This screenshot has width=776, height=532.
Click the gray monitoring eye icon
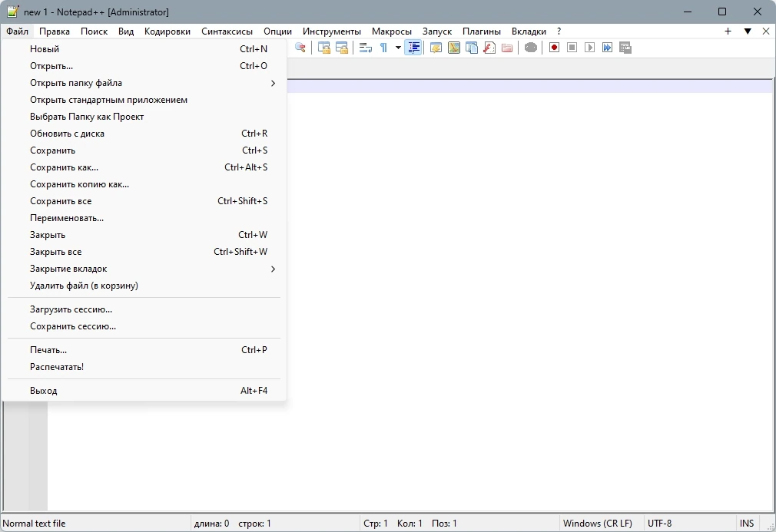tap(531, 48)
